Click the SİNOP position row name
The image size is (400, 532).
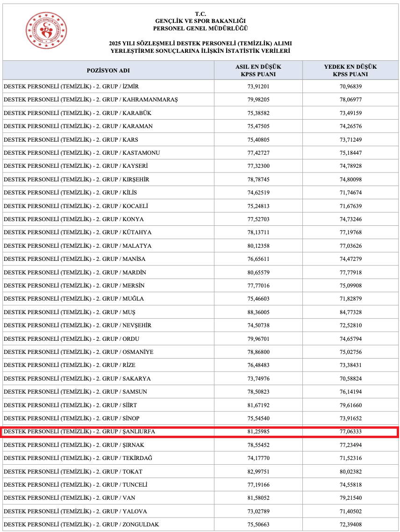71,419
